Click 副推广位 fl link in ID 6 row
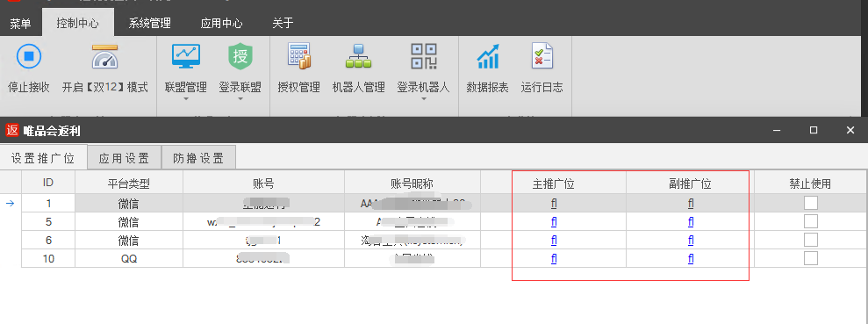Viewport: 868px width, 324px height. pyautogui.click(x=691, y=241)
